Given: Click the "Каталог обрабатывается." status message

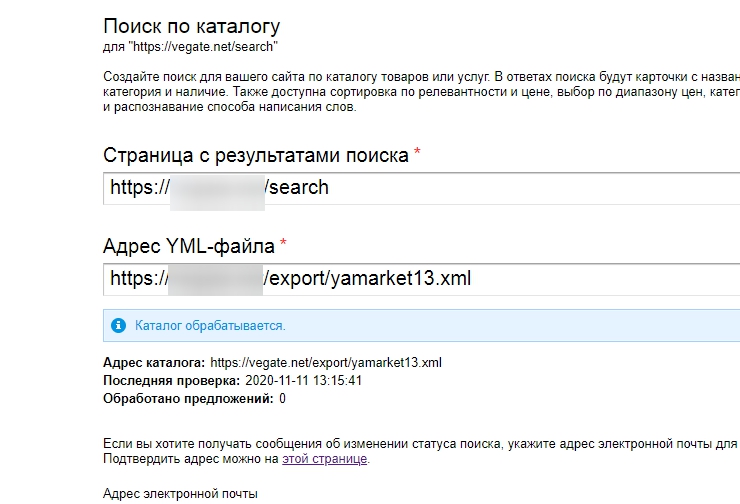Looking at the screenshot, I should click(210, 326).
